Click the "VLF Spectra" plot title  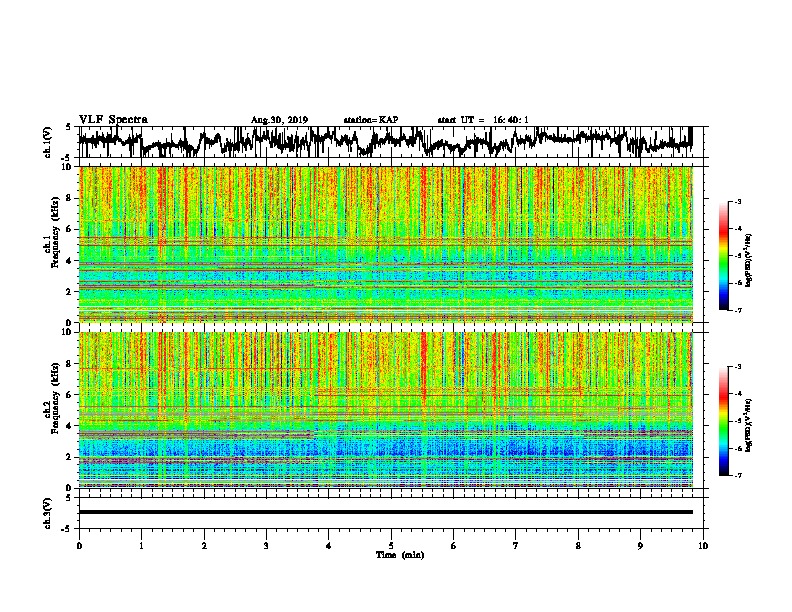coord(113,120)
